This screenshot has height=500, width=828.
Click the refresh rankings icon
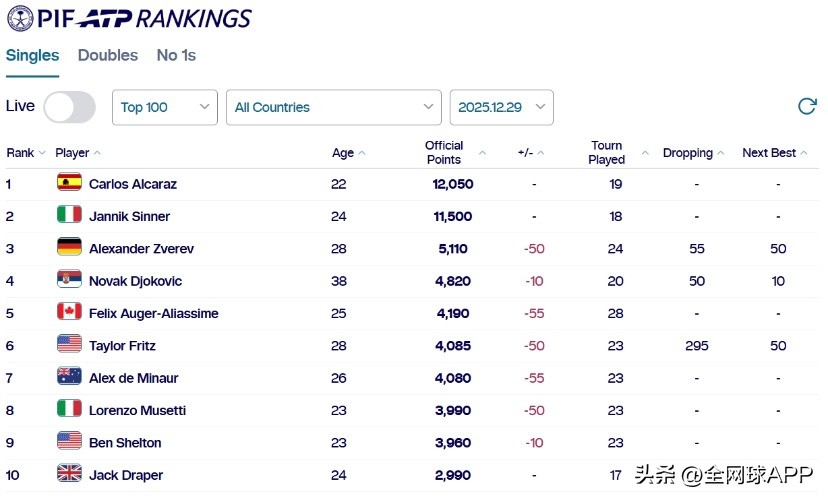[807, 107]
